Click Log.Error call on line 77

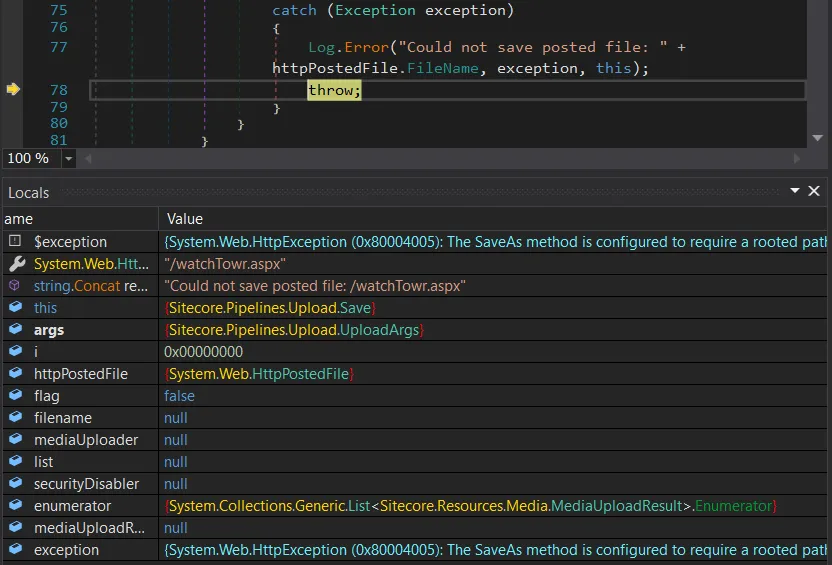349,47
